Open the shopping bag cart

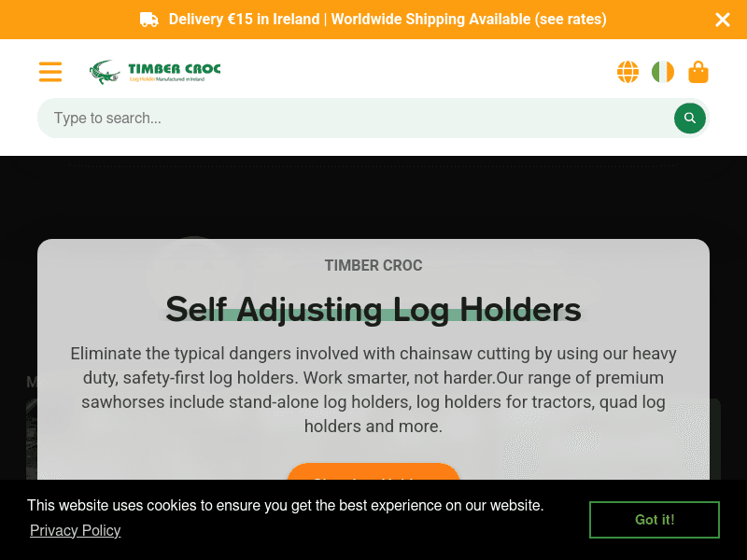[x=698, y=72]
